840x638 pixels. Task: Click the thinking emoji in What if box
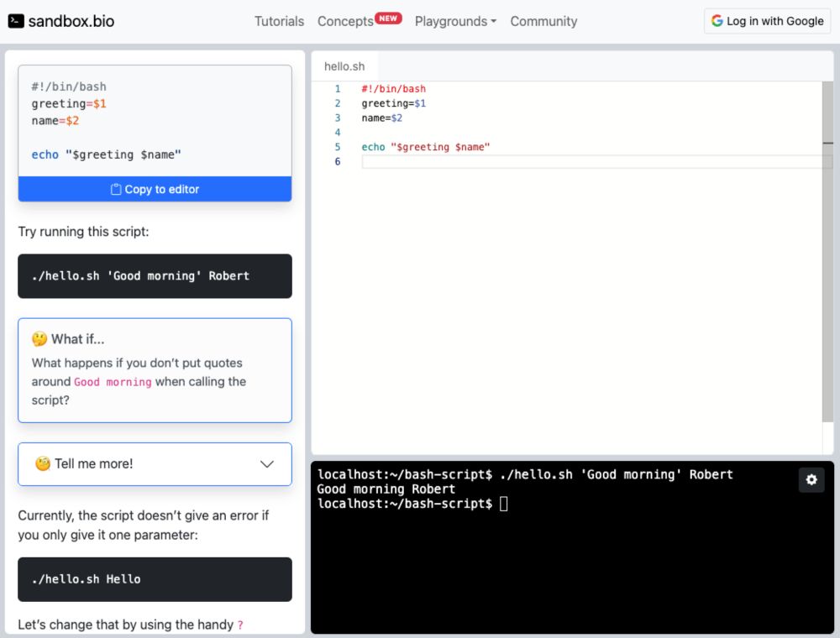click(39, 339)
